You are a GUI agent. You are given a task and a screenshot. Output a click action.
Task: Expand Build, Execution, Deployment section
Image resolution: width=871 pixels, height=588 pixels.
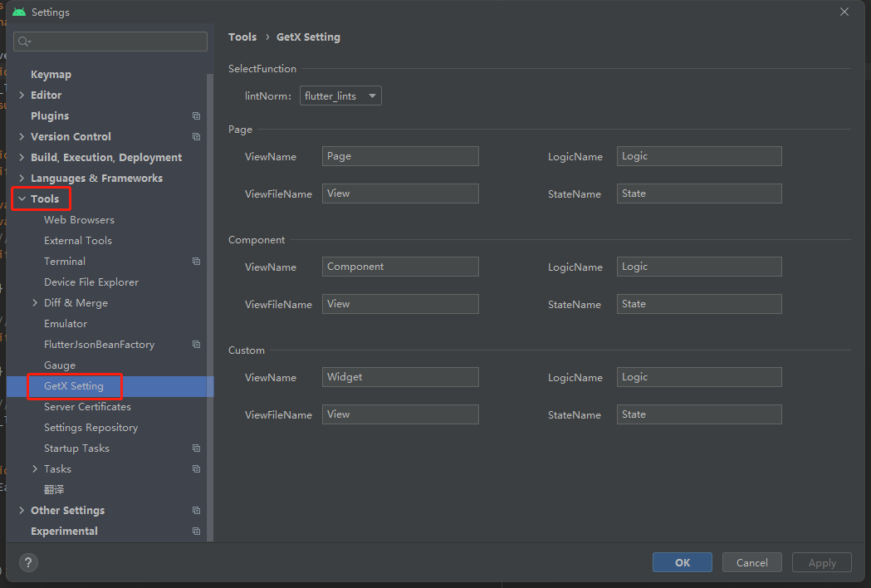tap(22, 157)
